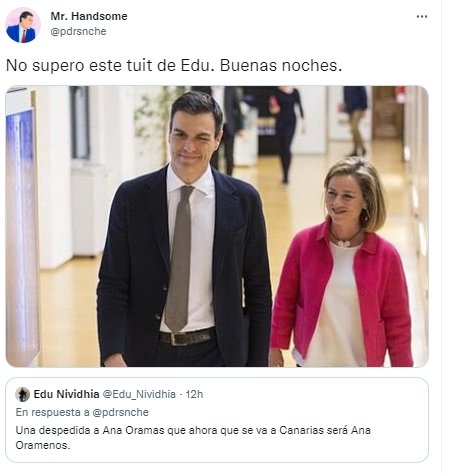Click the 'Buenas noches.' part of tweet
Screen dimensions: 449x474
(x=281, y=65)
